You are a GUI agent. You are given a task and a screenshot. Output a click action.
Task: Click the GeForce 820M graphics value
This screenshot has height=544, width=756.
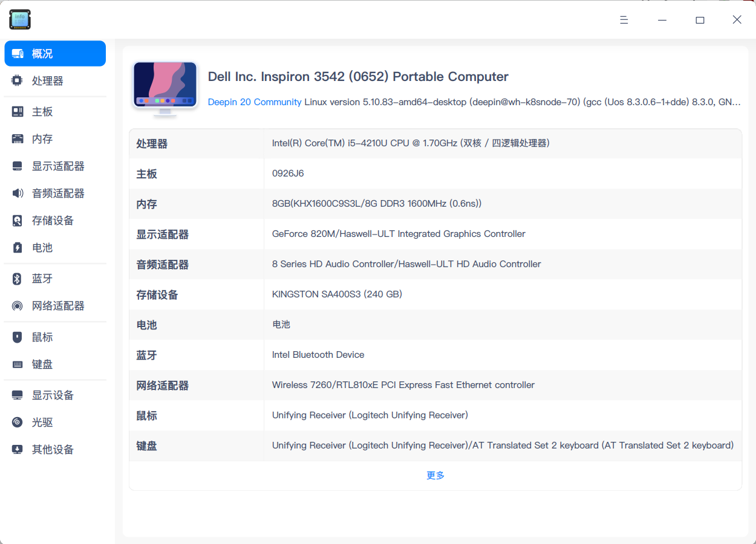pos(399,234)
